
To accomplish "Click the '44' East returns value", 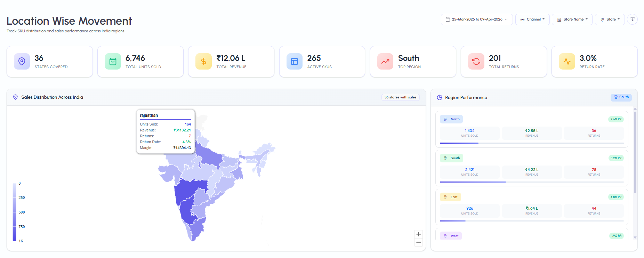I will pyautogui.click(x=594, y=208).
